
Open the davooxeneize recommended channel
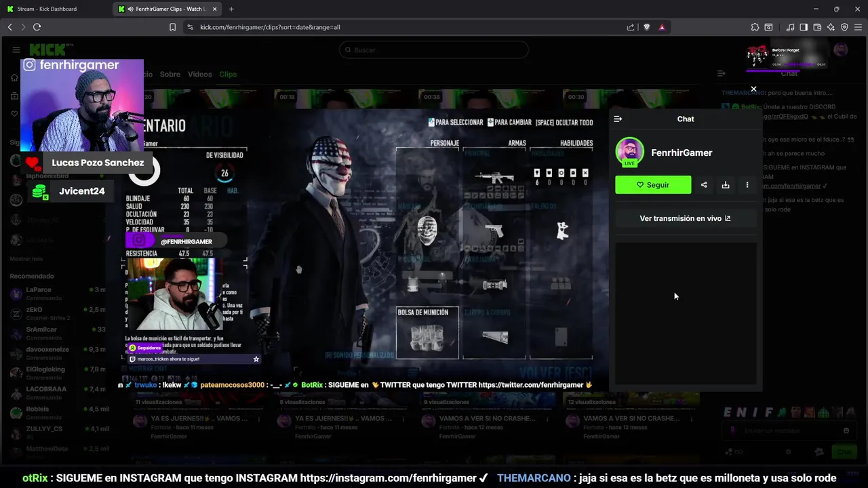click(58, 353)
